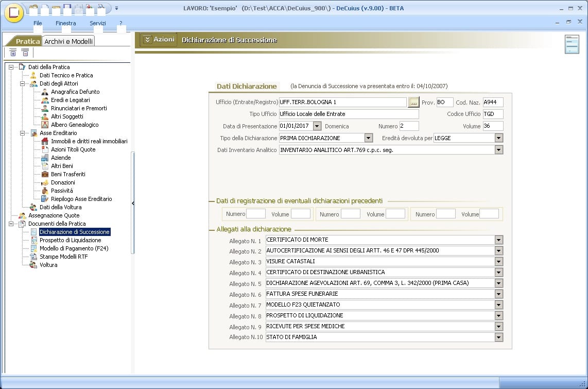Switch to Archivi e Modelli tab
Viewport: 588px width, 389px height.
click(x=68, y=41)
